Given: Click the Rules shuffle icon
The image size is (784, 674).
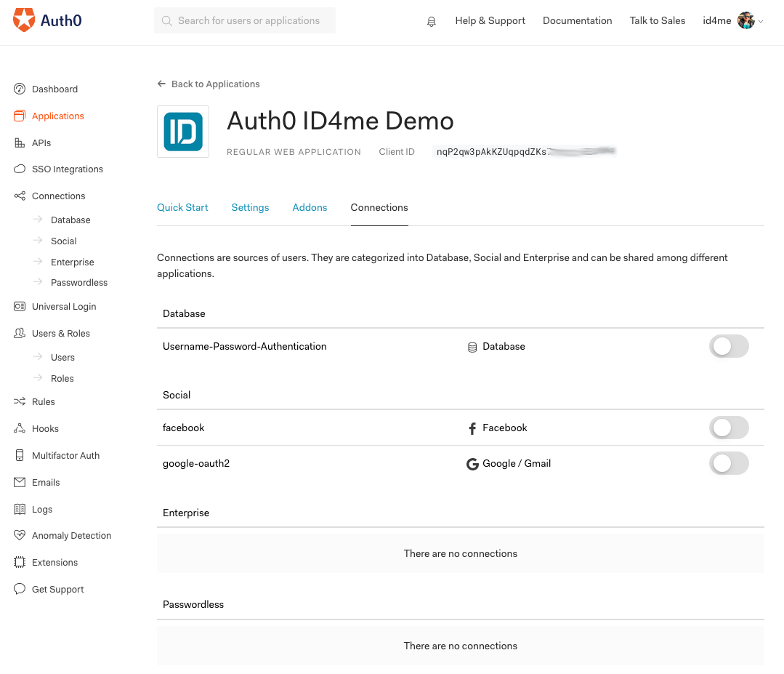Looking at the screenshot, I should [x=20, y=402].
